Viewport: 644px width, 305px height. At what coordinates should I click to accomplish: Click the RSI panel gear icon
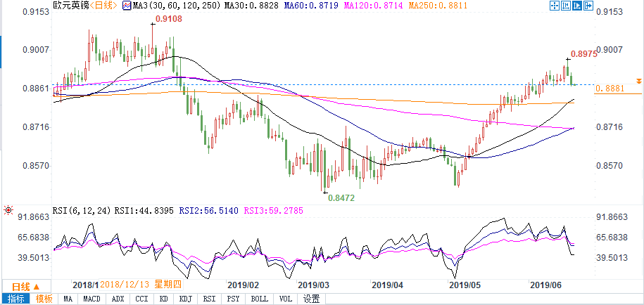(x=8, y=209)
